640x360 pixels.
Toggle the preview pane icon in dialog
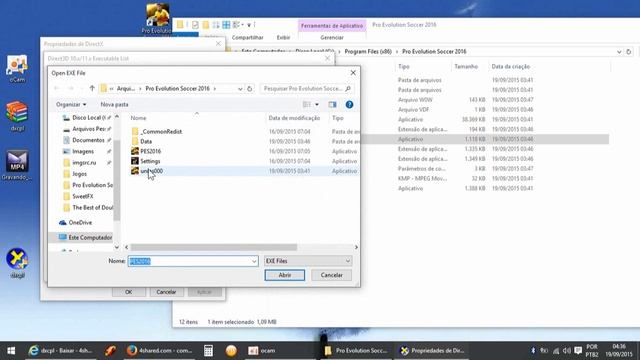[333, 104]
